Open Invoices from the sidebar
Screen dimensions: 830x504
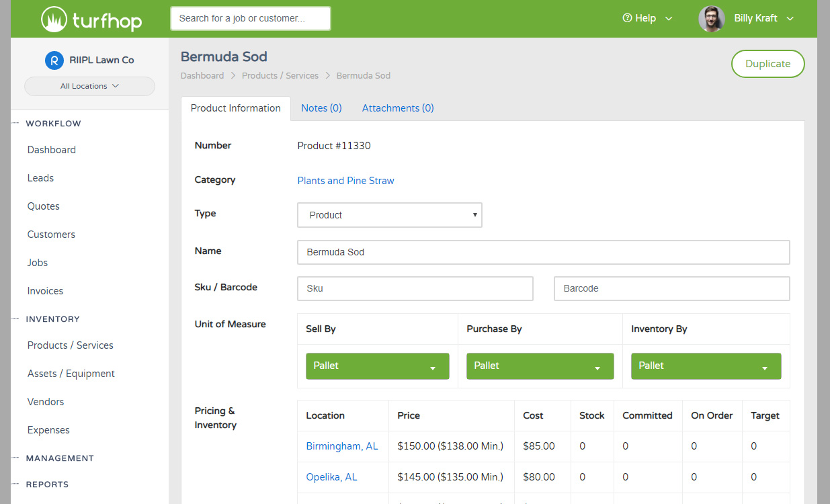44,290
